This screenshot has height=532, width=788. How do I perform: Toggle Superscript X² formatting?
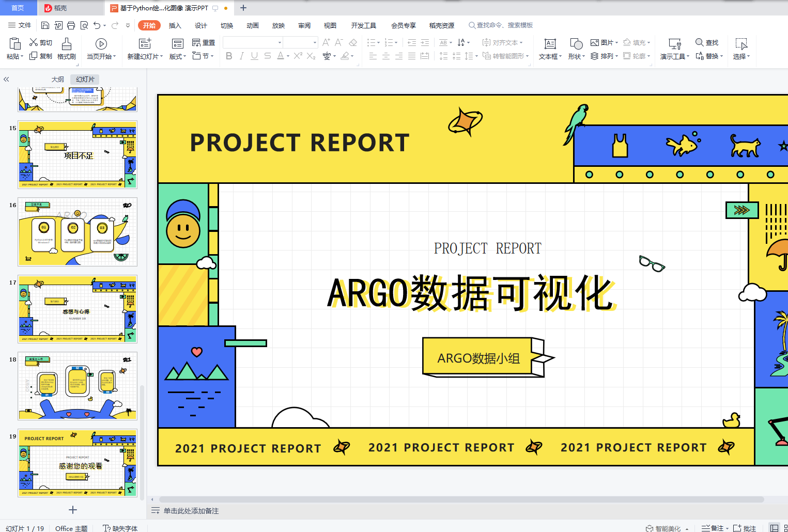point(298,56)
